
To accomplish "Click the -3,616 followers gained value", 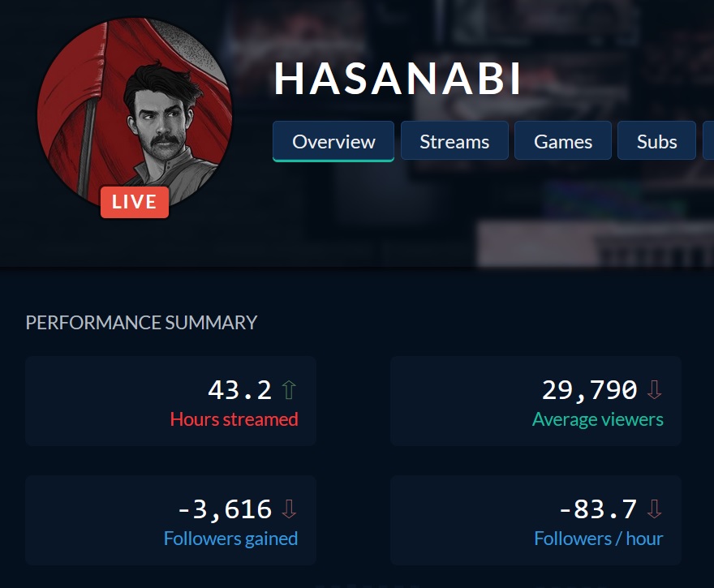I will click(225, 509).
